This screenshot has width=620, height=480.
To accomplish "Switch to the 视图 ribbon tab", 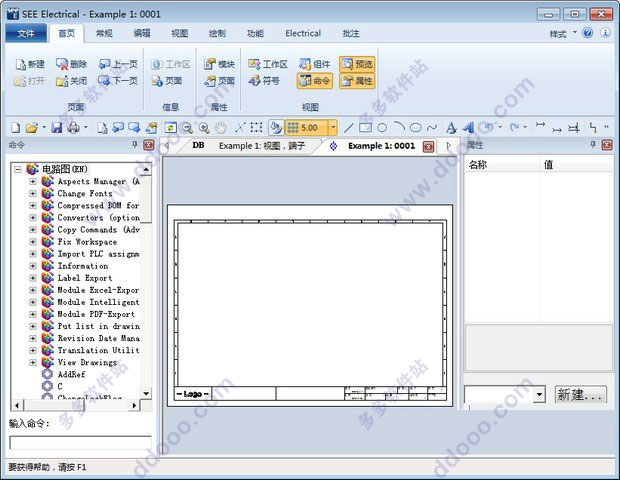I will 180,34.
